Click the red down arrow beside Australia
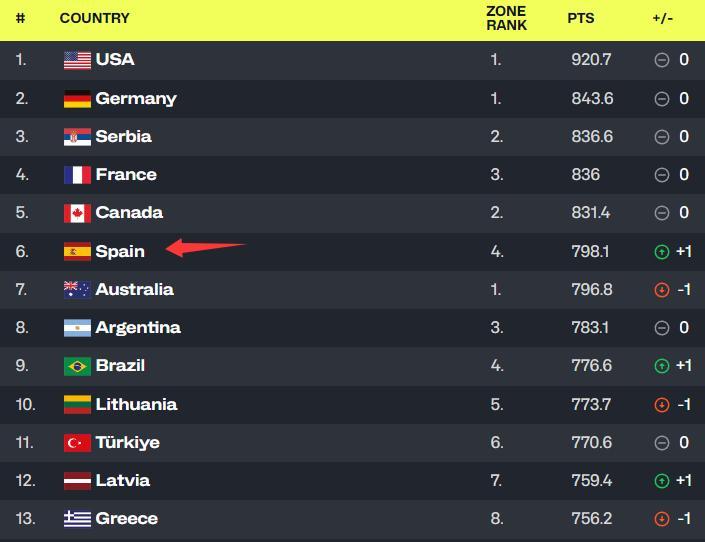This screenshot has height=542, width=705. point(661,290)
